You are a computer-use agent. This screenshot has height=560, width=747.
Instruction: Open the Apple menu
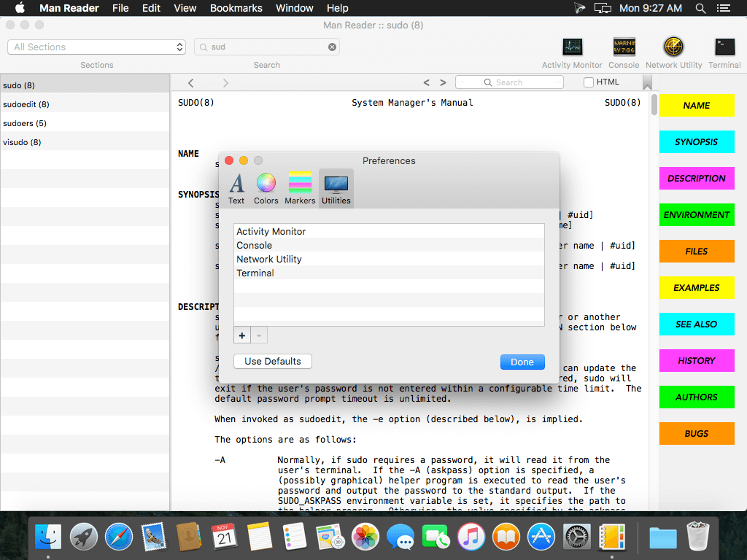pos(20,8)
